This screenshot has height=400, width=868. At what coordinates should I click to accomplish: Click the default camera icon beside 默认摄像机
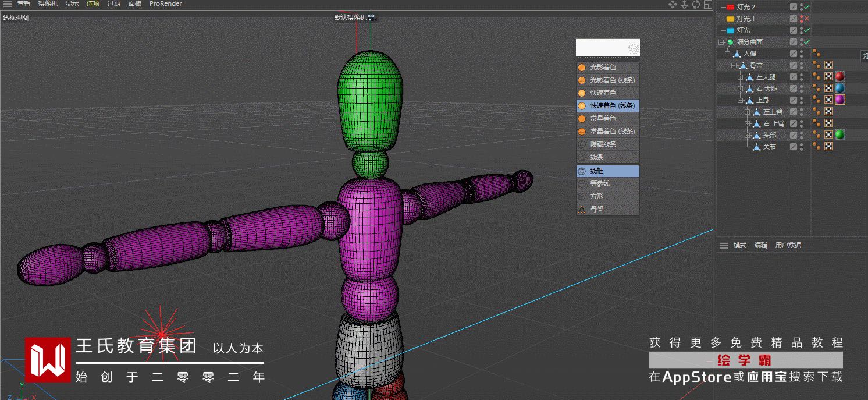[372, 17]
